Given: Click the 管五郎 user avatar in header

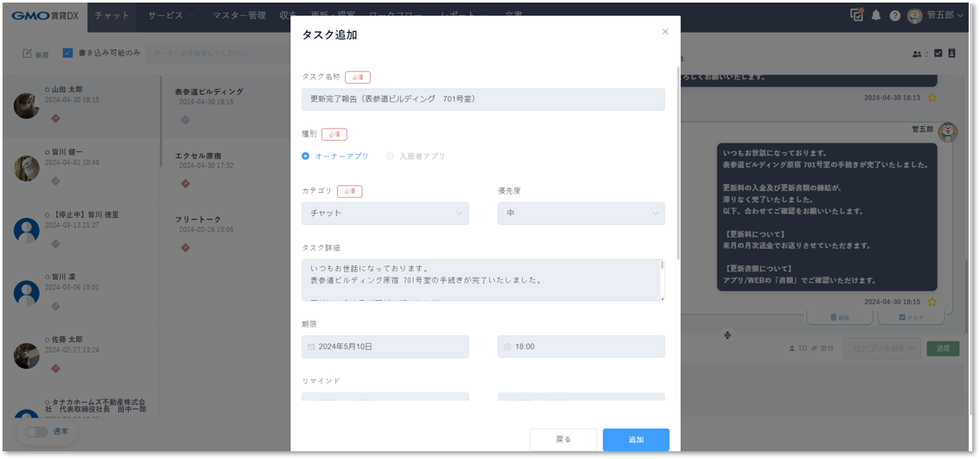Looking at the screenshot, I should tap(915, 16).
